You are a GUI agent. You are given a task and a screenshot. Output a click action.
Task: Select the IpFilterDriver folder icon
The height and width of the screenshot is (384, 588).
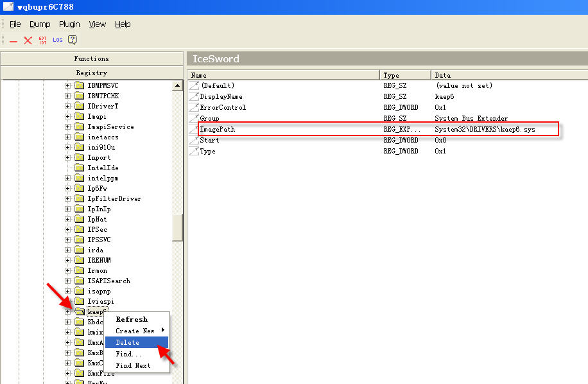coord(79,198)
